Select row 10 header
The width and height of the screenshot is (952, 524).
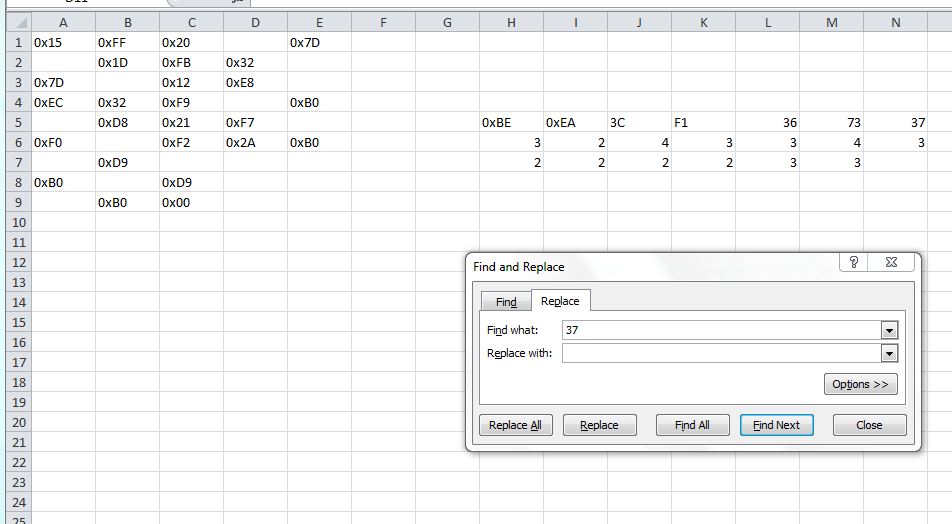point(19,222)
